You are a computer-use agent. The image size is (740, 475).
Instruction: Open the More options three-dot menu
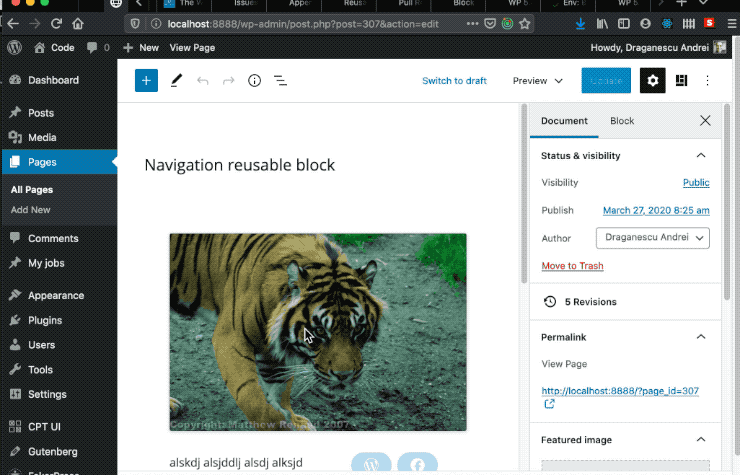(707, 81)
